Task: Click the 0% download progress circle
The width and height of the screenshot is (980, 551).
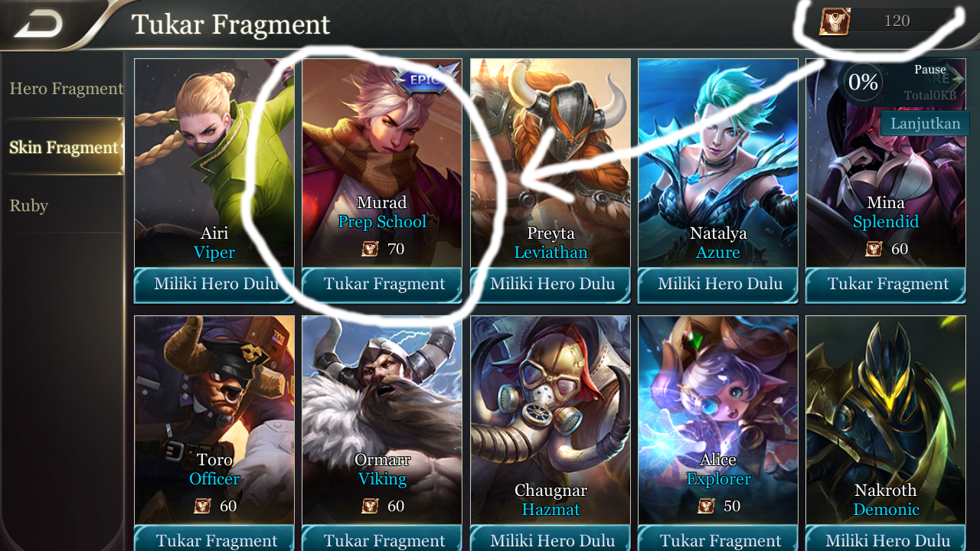Action: (863, 82)
